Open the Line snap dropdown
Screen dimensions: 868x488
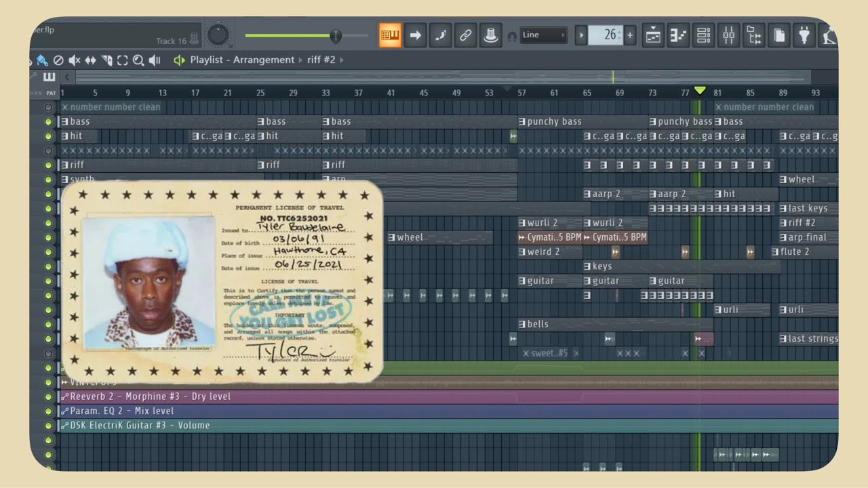coord(544,35)
